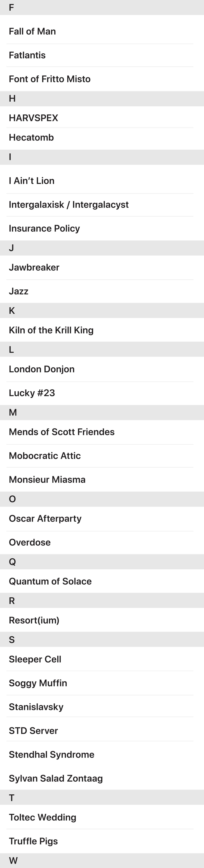Choose Quantum of Solace
Viewport: 204px width, 868px height.
pyautogui.click(x=50, y=581)
